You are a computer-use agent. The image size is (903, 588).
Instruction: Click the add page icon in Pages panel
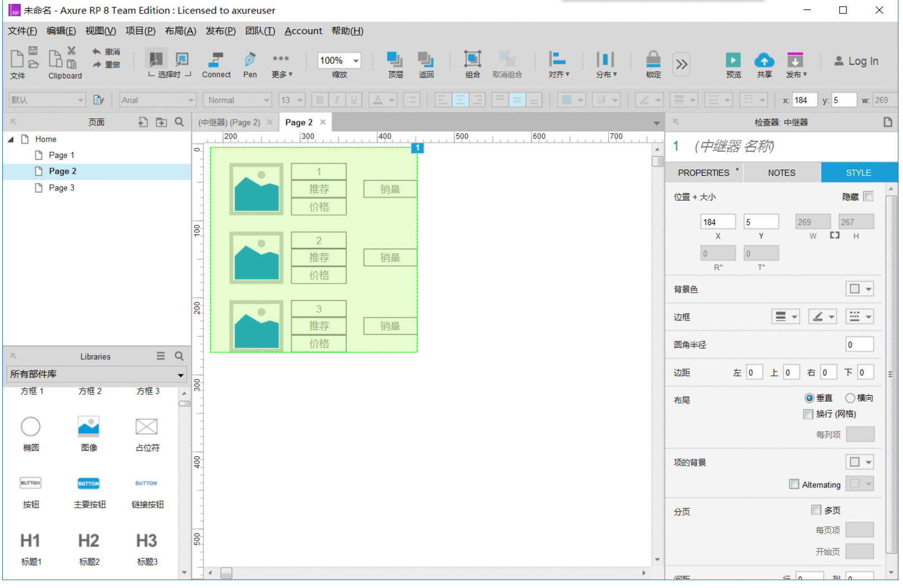[x=143, y=122]
